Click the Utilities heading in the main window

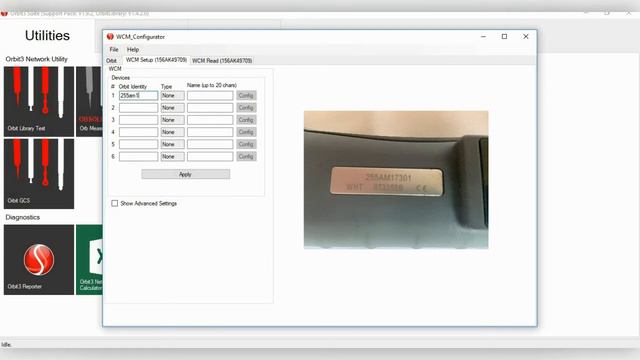pos(47,36)
